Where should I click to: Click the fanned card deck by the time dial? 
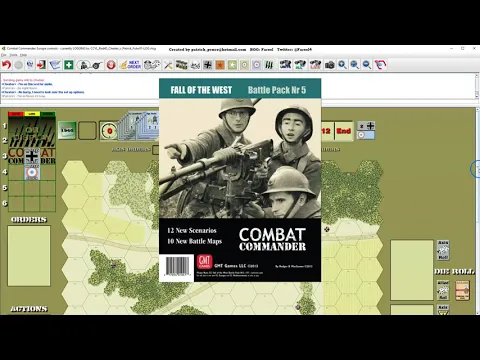pyautogui.click(x=138, y=125)
